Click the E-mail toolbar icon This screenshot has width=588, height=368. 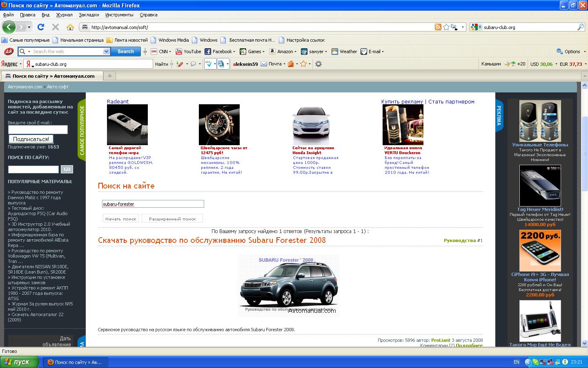coord(364,52)
